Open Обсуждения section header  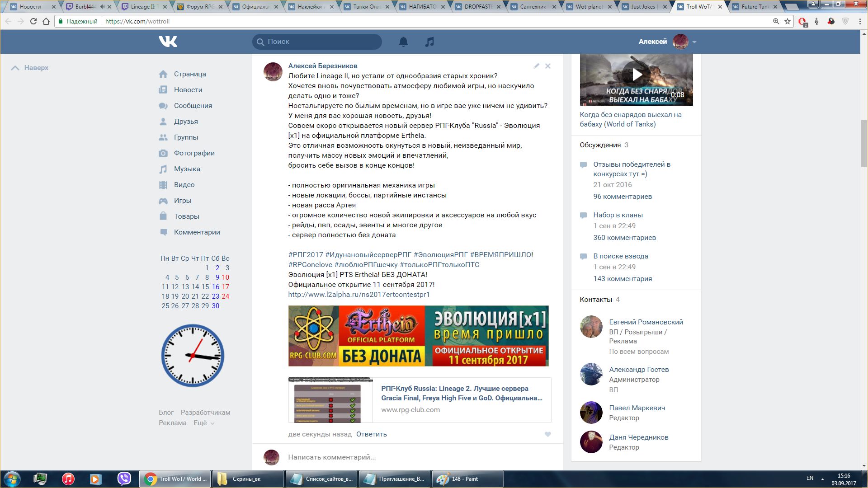click(600, 145)
